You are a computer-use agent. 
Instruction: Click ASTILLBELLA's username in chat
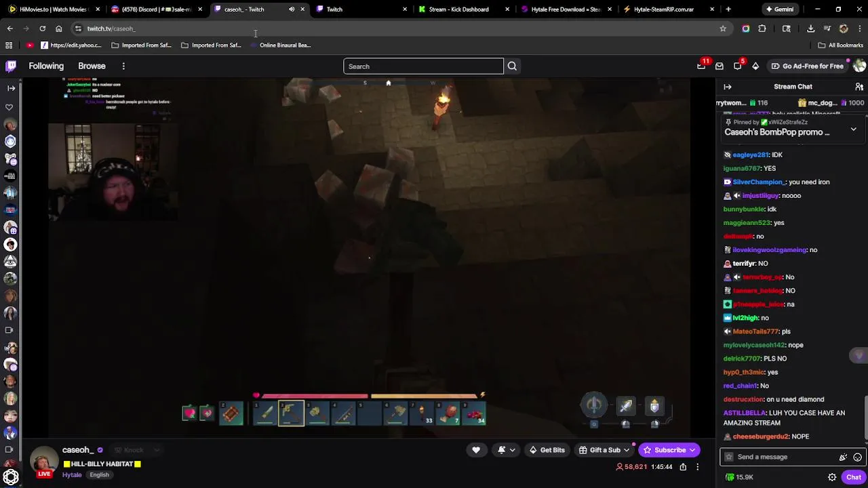(x=745, y=413)
